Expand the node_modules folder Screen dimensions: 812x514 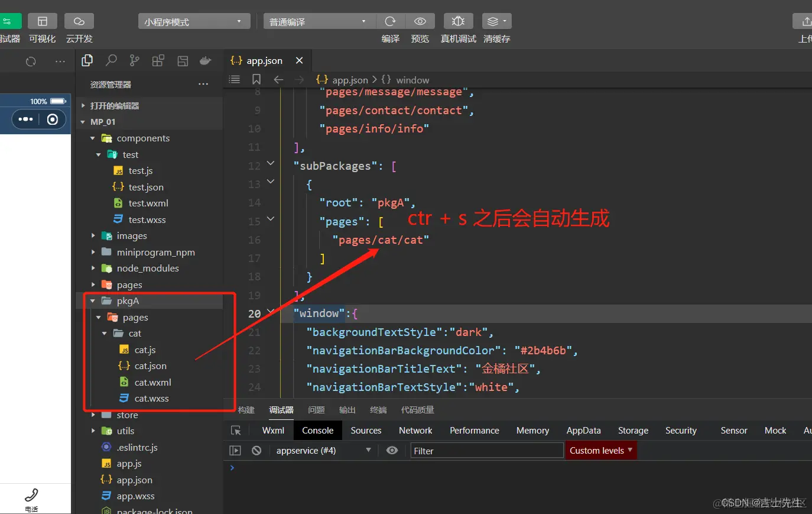pos(93,269)
